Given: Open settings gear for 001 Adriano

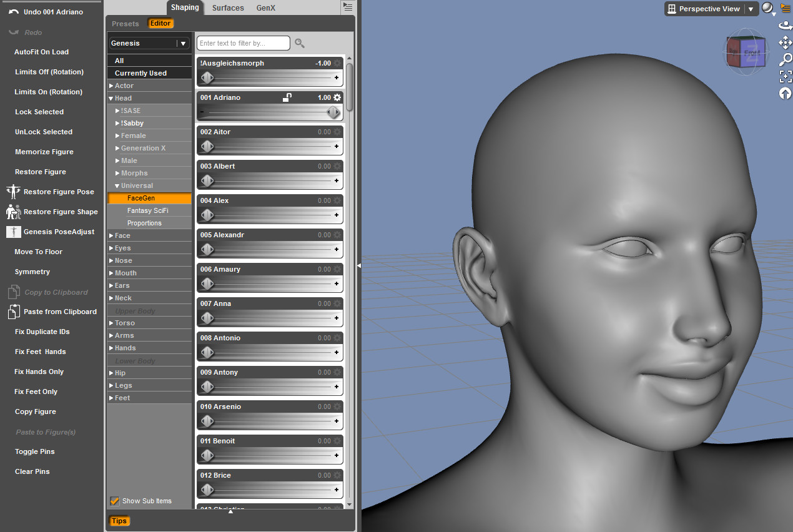Looking at the screenshot, I should coord(337,97).
